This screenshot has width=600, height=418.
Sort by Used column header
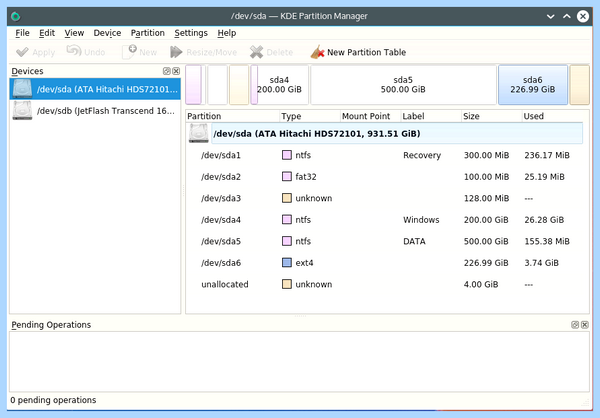click(x=555, y=116)
